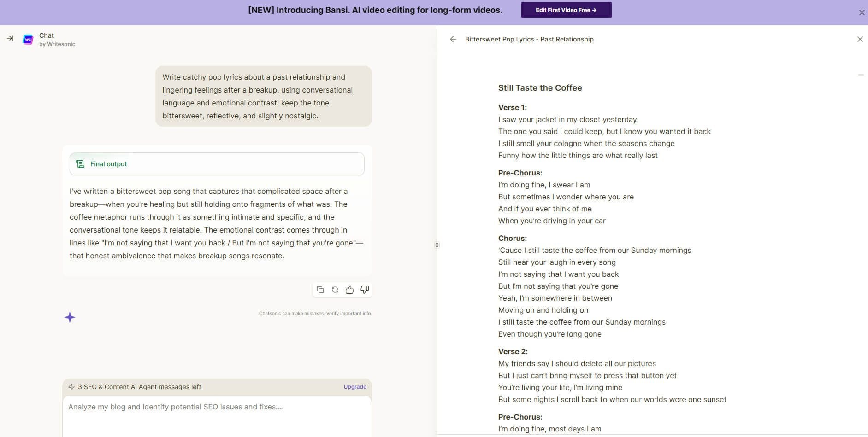Viewport: 868px width, 437px height.
Task: Copy the response with the copy icon
Action: click(320, 290)
